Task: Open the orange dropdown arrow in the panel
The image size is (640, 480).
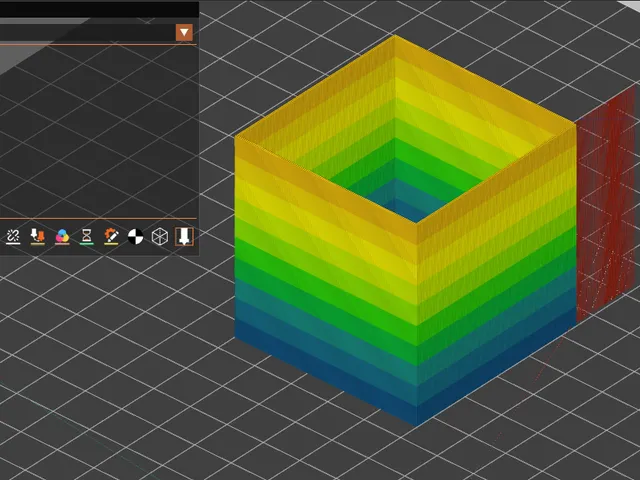Action: [x=184, y=32]
